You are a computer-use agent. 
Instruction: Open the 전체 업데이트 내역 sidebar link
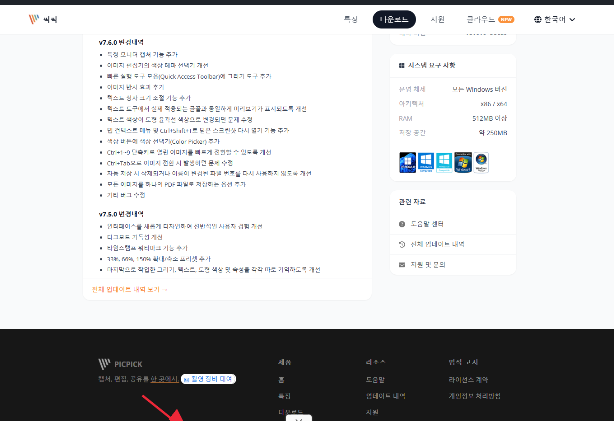pos(437,244)
